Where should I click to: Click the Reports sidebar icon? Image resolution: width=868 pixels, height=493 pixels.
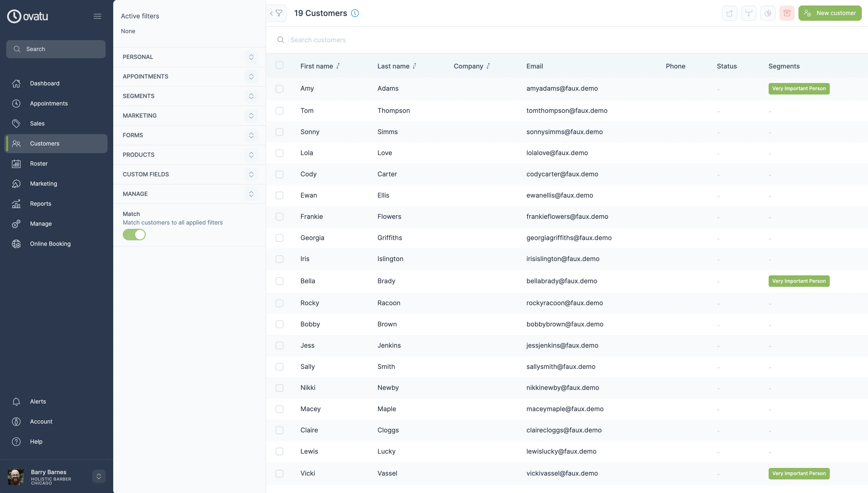click(16, 204)
